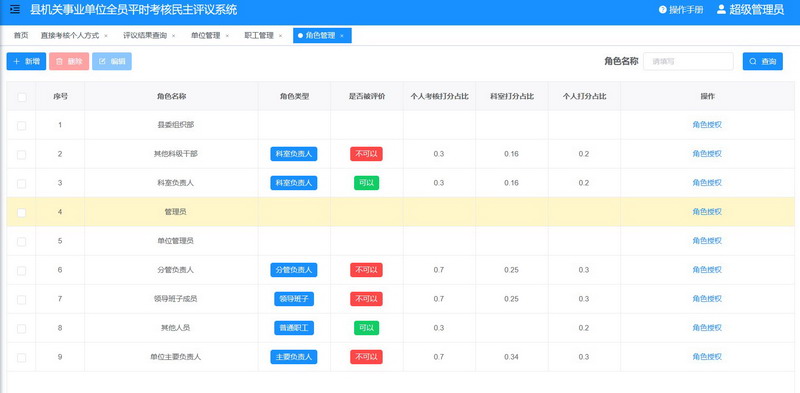
Task: Click the 科室负责人 tag in row 2
Action: coord(294,154)
